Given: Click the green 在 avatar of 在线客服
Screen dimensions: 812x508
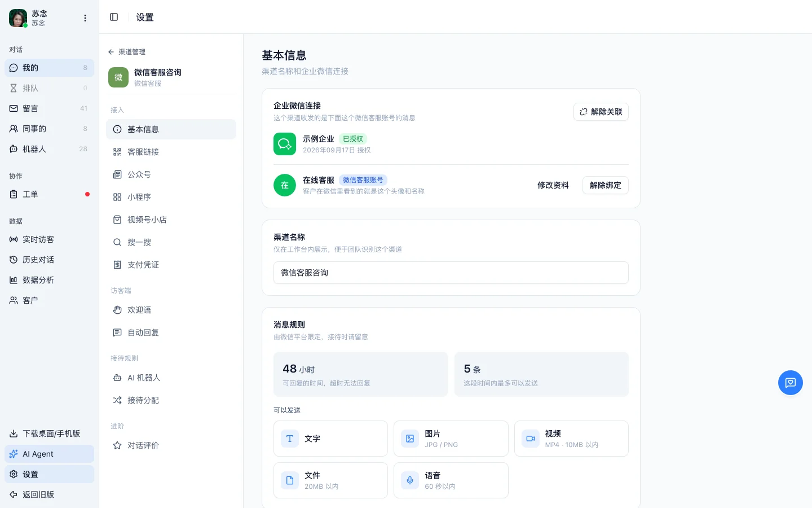Looking at the screenshot, I should (285, 185).
